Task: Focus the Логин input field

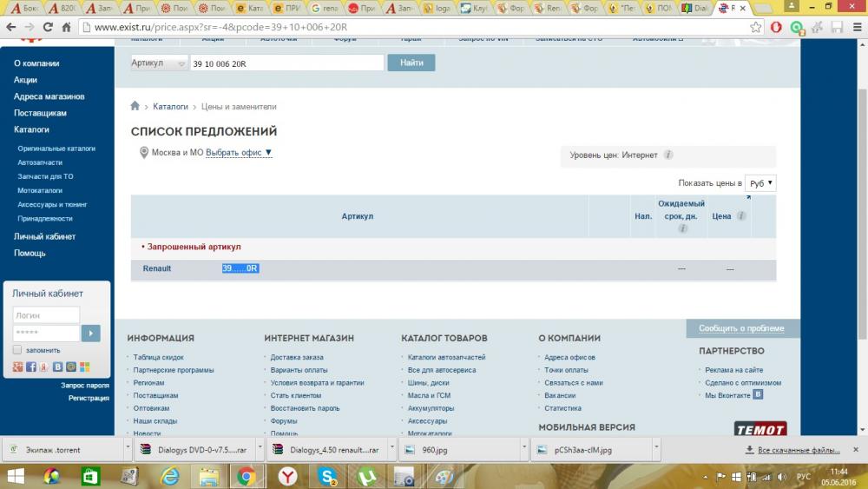Action: [x=46, y=315]
